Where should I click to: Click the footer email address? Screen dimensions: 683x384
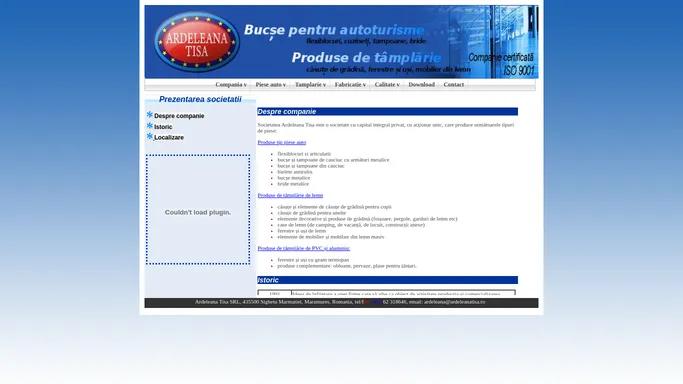pyautogui.click(x=455, y=302)
